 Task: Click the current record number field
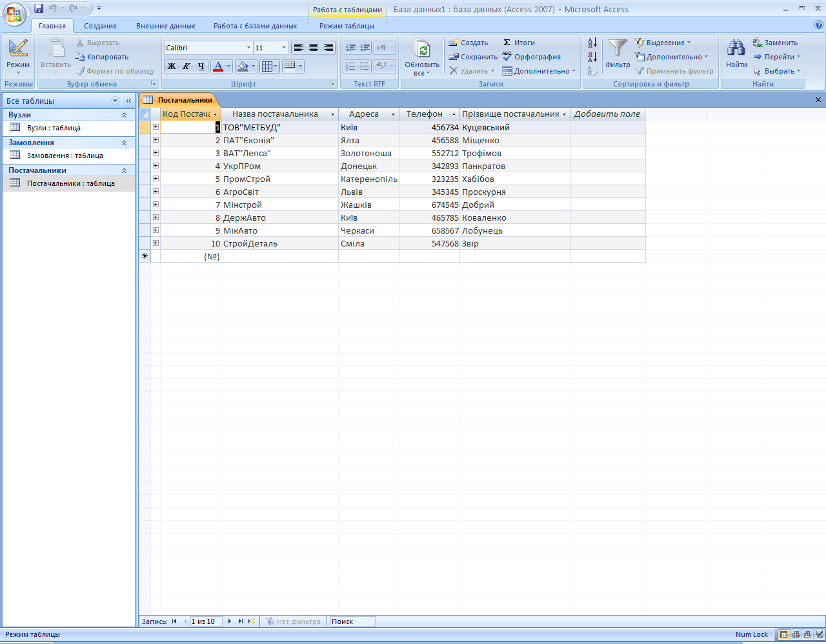click(206, 621)
